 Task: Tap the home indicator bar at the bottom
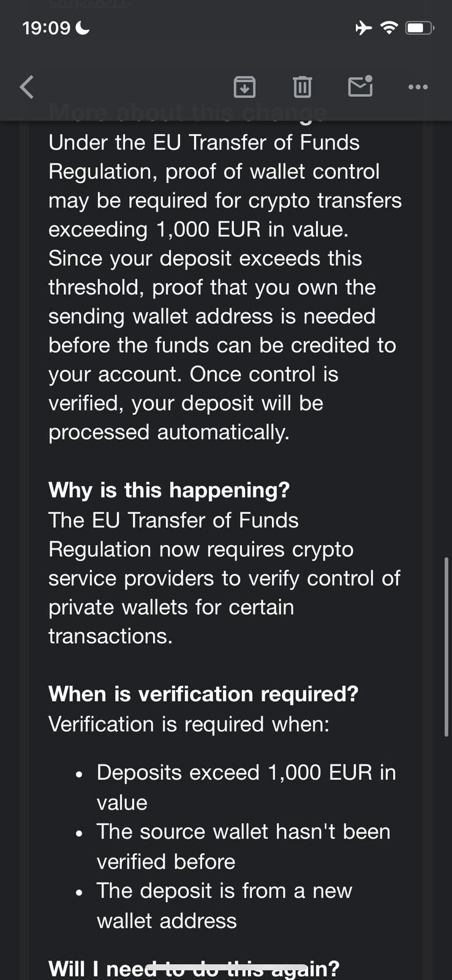click(226, 967)
